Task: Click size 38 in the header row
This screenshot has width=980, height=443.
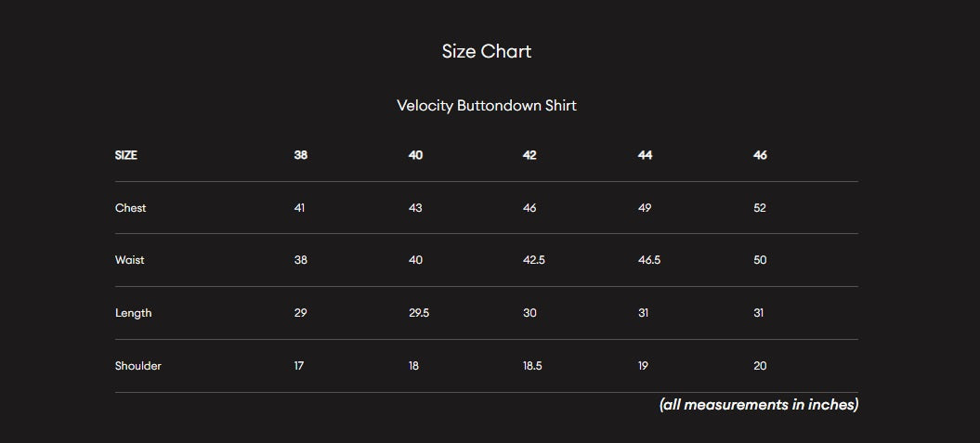Action: pyautogui.click(x=301, y=155)
